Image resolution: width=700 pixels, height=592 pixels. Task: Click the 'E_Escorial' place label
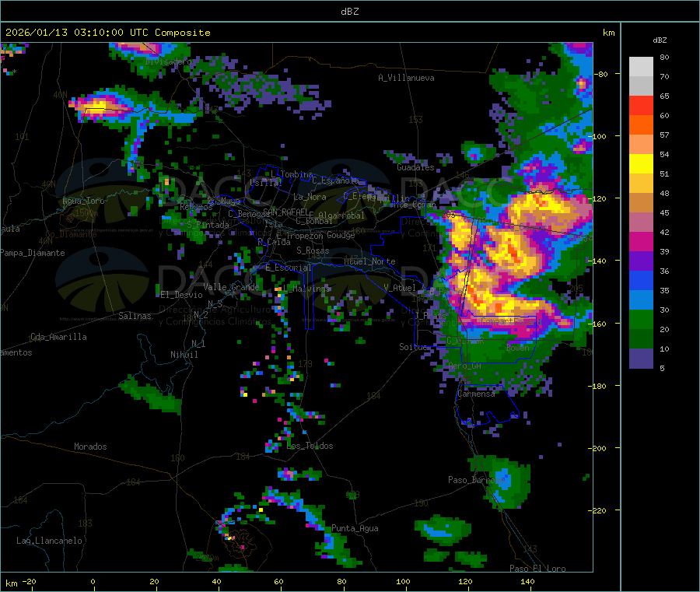(289, 268)
